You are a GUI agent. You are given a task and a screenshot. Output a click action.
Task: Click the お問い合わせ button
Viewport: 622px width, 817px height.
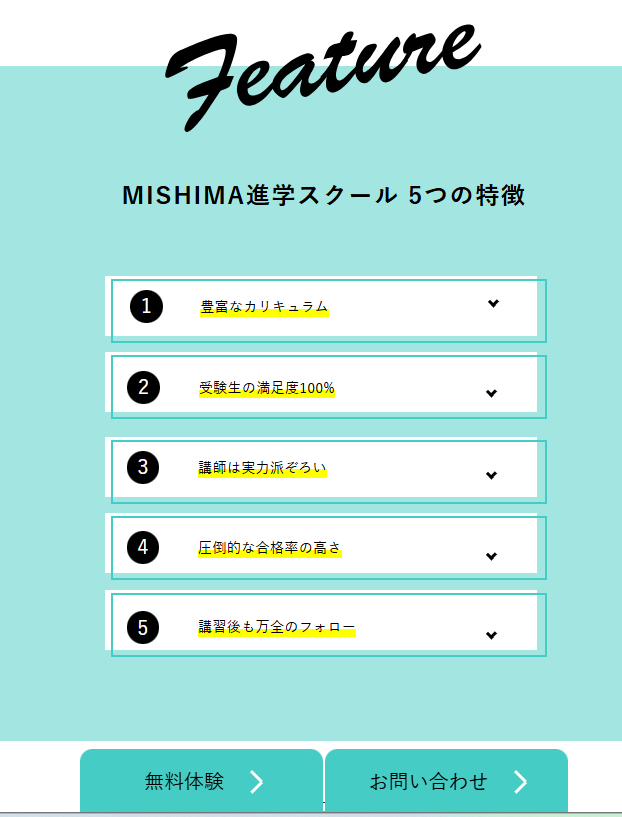(446, 781)
